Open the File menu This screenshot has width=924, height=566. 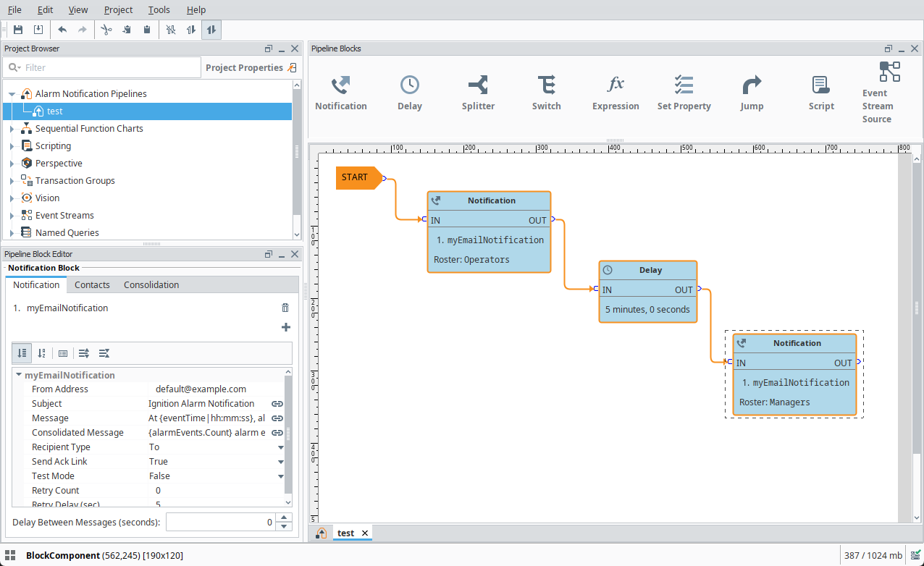pyautogui.click(x=14, y=9)
